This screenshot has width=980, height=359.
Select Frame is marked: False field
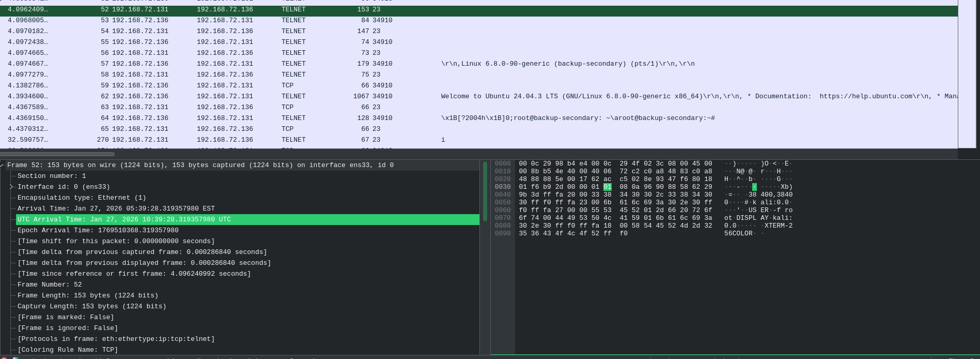click(x=247, y=317)
